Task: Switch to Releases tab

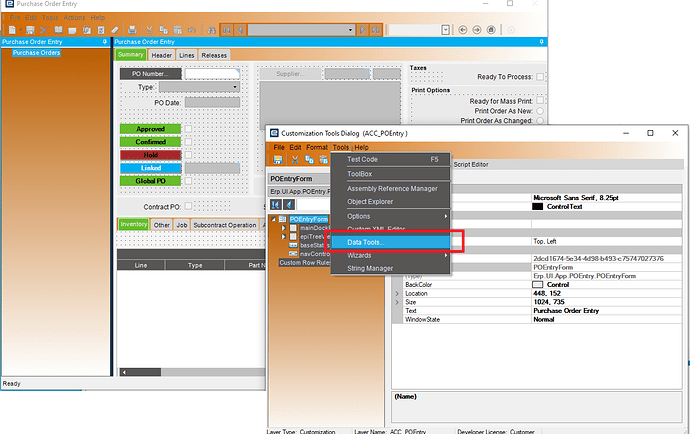Action: [x=214, y=55]
